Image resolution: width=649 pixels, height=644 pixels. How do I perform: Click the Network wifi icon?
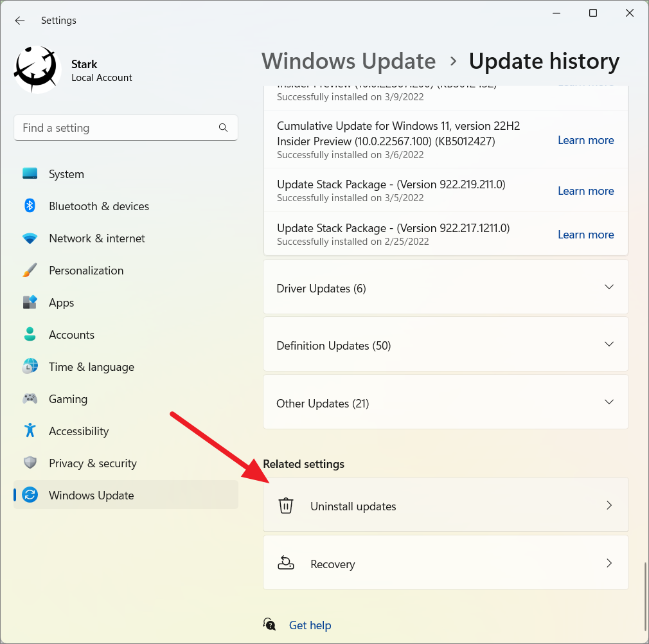30,238
